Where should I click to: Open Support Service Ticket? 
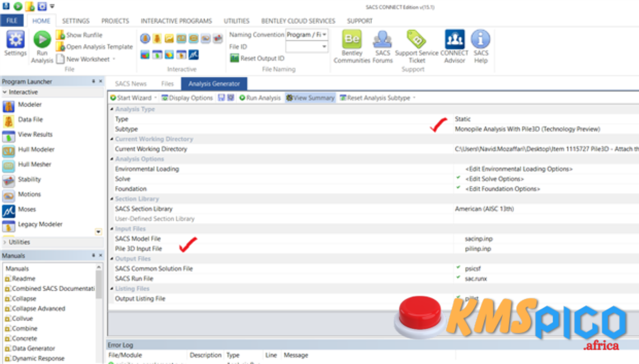pos(416,47)
